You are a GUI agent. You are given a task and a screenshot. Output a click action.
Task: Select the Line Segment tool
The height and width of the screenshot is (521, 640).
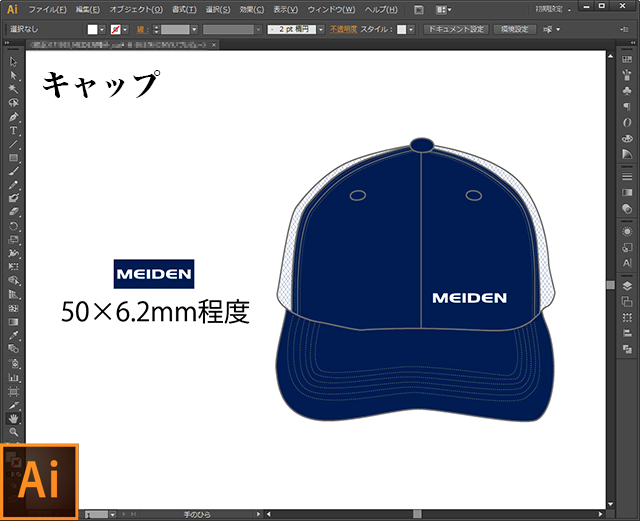[13, 144]
